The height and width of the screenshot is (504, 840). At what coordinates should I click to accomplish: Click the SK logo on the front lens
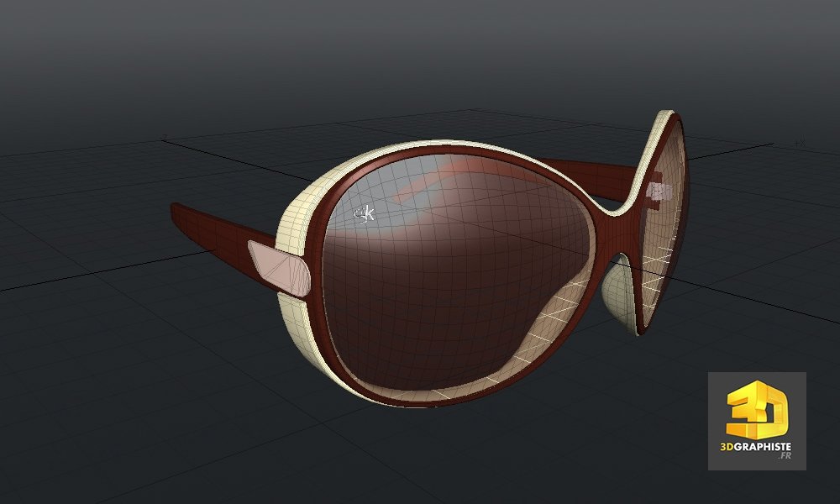365,215
